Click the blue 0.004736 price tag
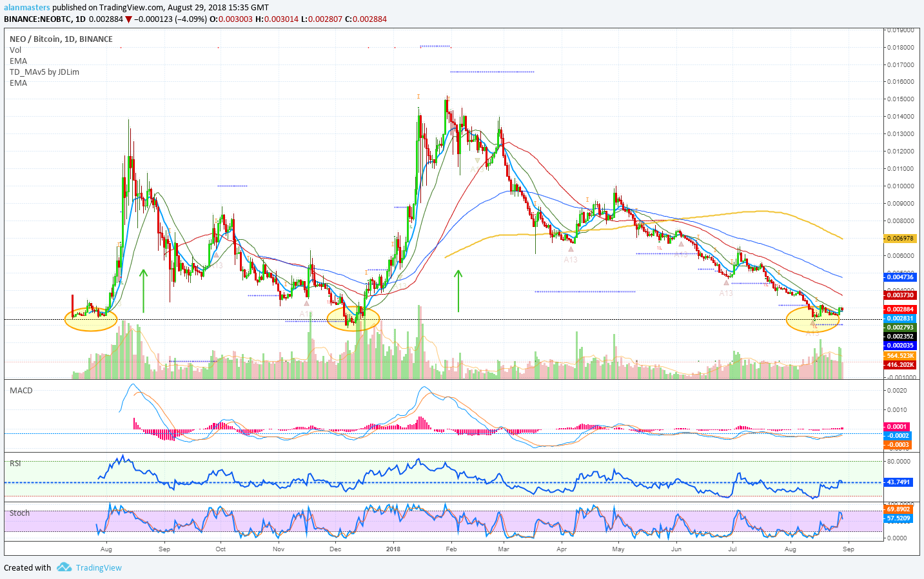This screenshot has width=924, height=579. [x=899, y=277]
